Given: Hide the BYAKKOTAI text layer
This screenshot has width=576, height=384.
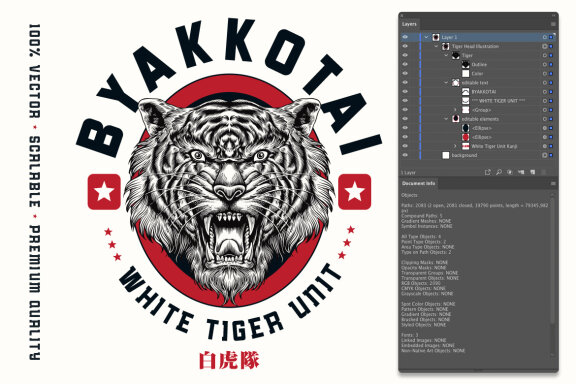Looking at the screenshot, I should [x=405, y=91].
